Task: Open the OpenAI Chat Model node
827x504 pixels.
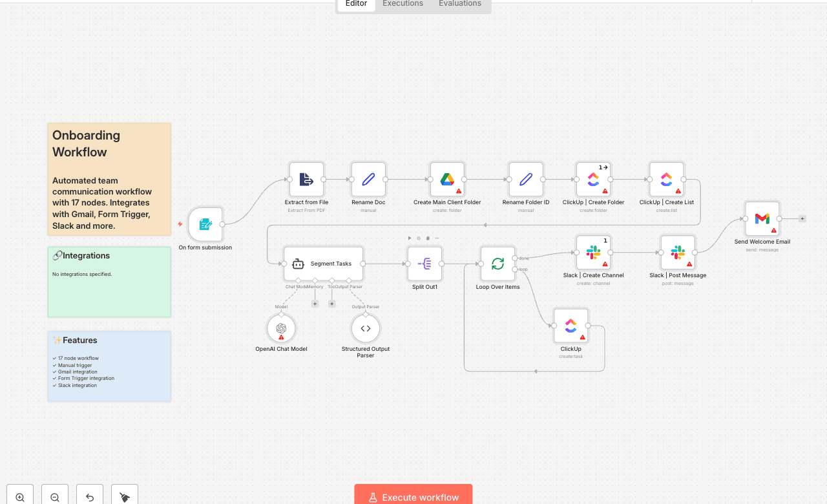Action: tap(280, 328)
